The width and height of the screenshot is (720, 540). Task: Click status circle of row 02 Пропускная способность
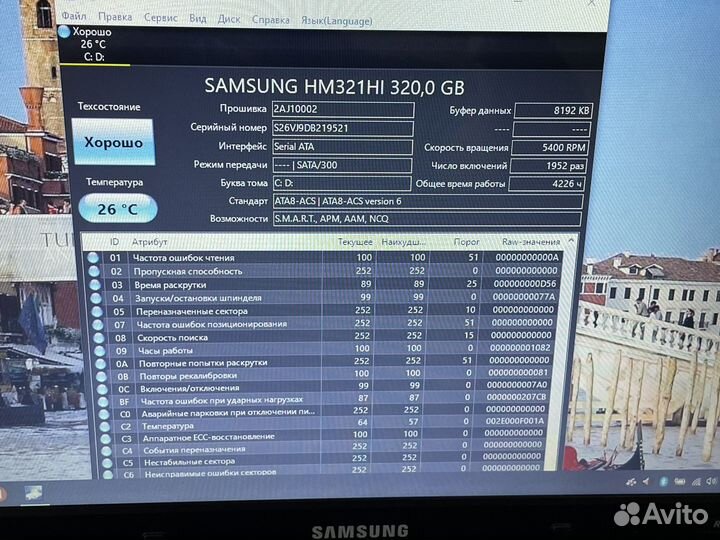pos(94,271)
